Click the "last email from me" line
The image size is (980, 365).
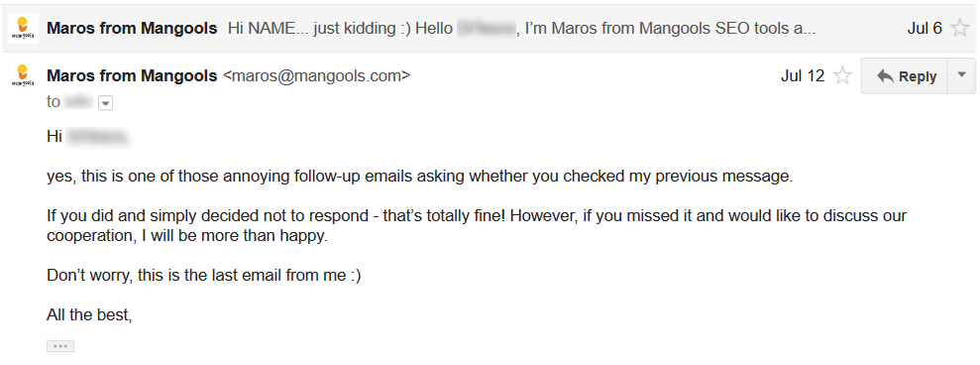pos(204,276)
